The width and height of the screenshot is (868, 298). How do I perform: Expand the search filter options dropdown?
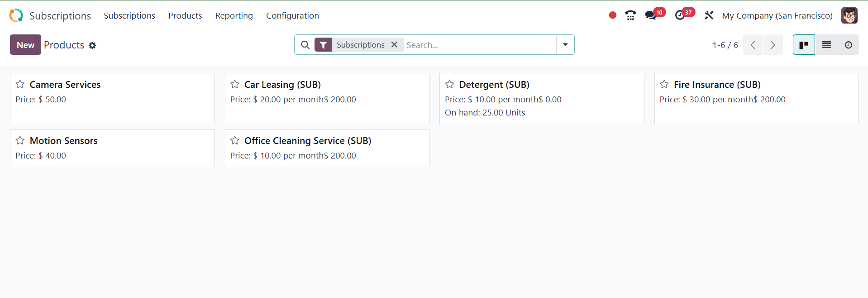[565, 45]
